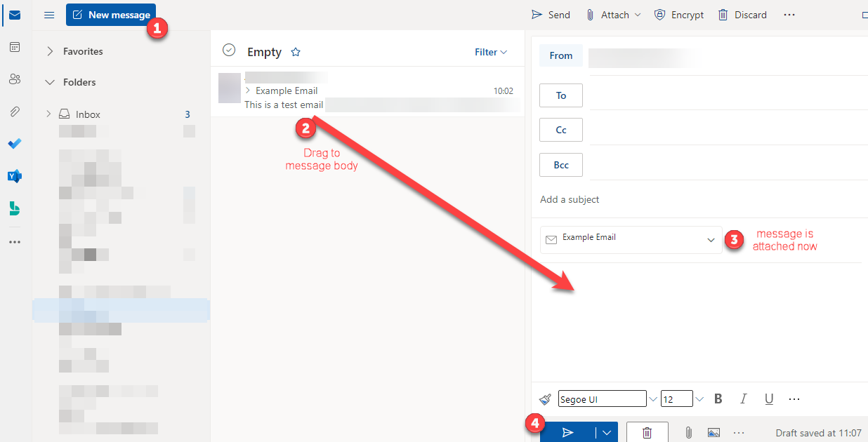
Task: Click the format painter brush icon
Action: tap(545, 399)
